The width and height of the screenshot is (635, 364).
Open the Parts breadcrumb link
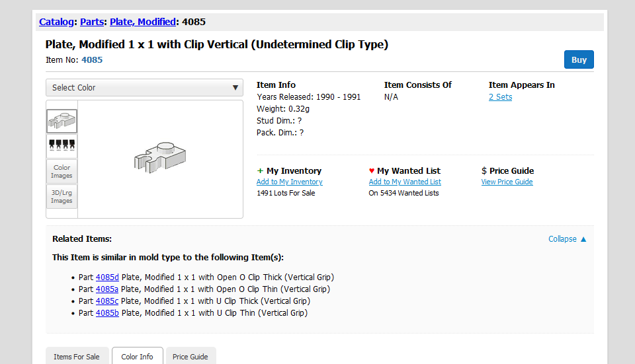92,22
